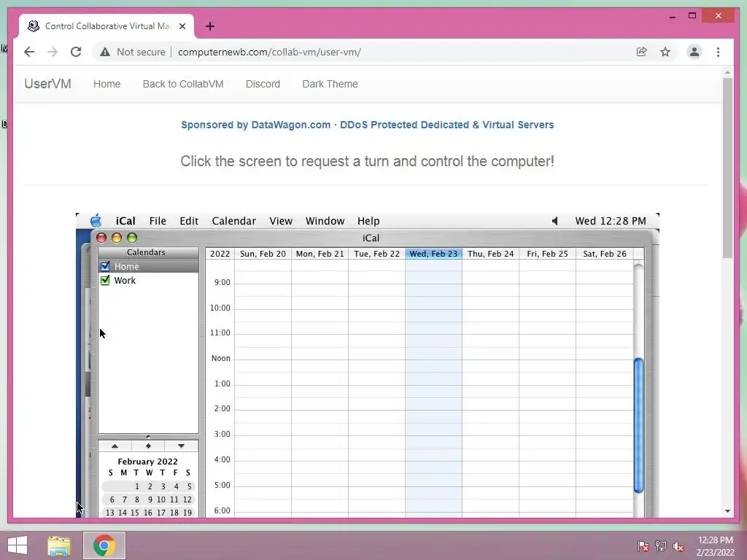747x560 pixels.
Task: Click Wed, Feb 23 column header
Action: [x=433, y=254]
